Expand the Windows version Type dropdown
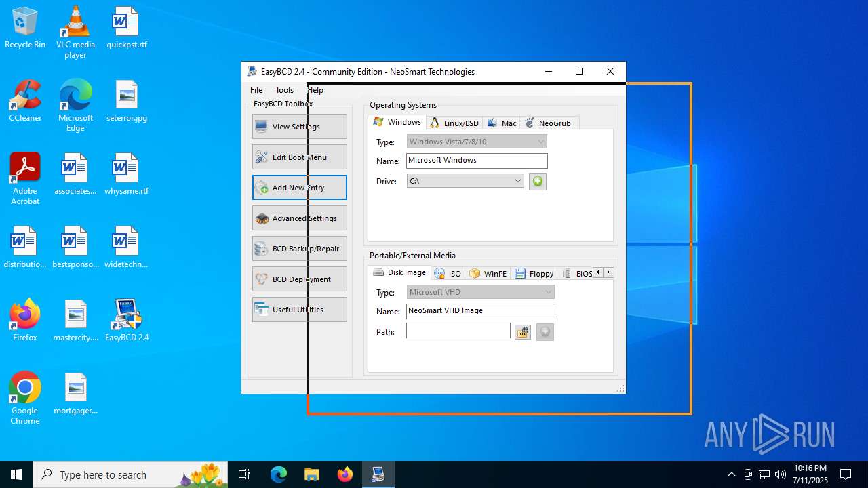Screen dimensions: 868x488 point(477,142)
